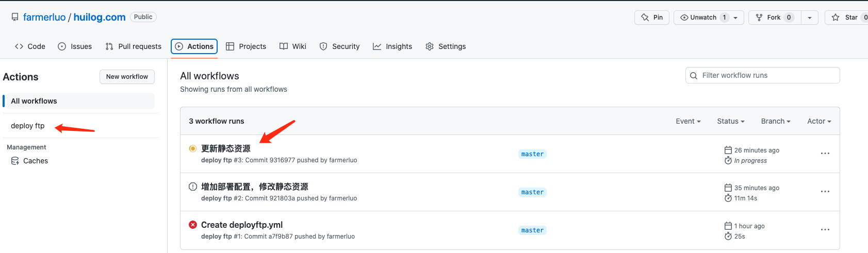Open the Status filter dropdown

click(x=731, y=121)
